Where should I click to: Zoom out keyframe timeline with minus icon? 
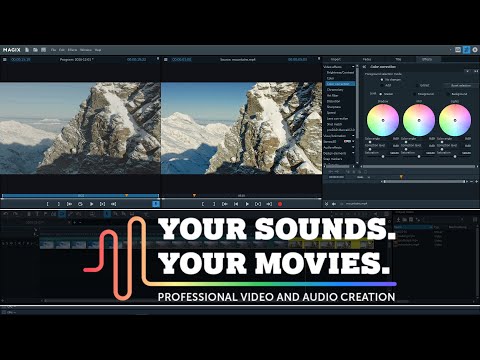click(x=471, y=182)
